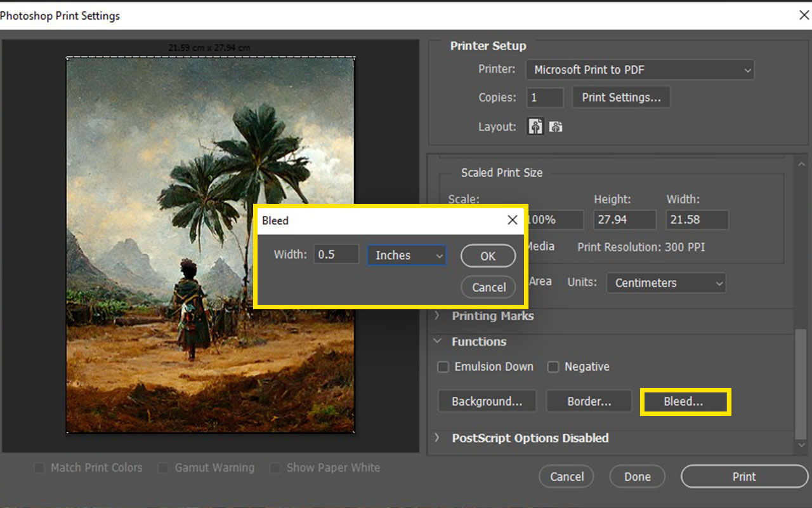Toggle Match Print Colors

click(x=39, y=468)
